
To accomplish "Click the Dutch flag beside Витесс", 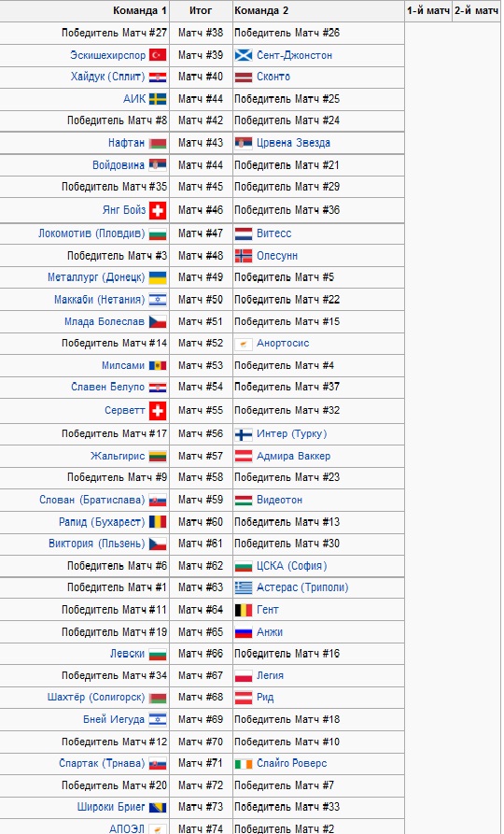I will [244, 233].
